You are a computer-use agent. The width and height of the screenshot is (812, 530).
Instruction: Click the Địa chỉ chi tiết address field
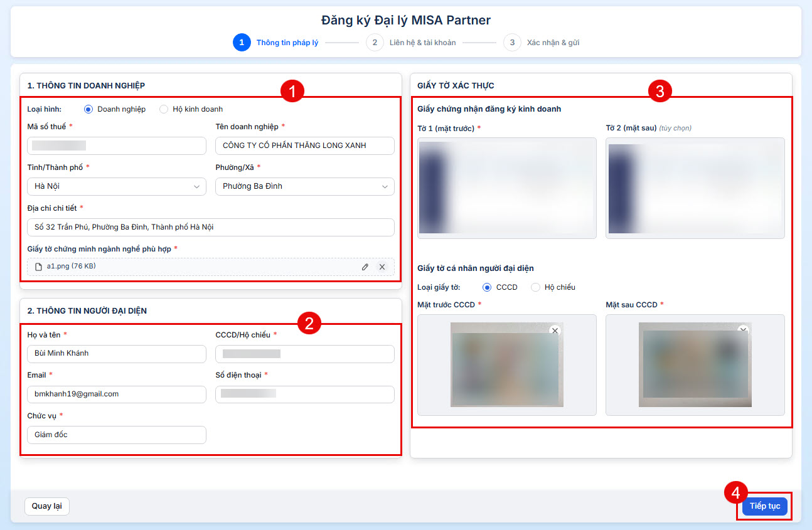[x=211, y=227]
